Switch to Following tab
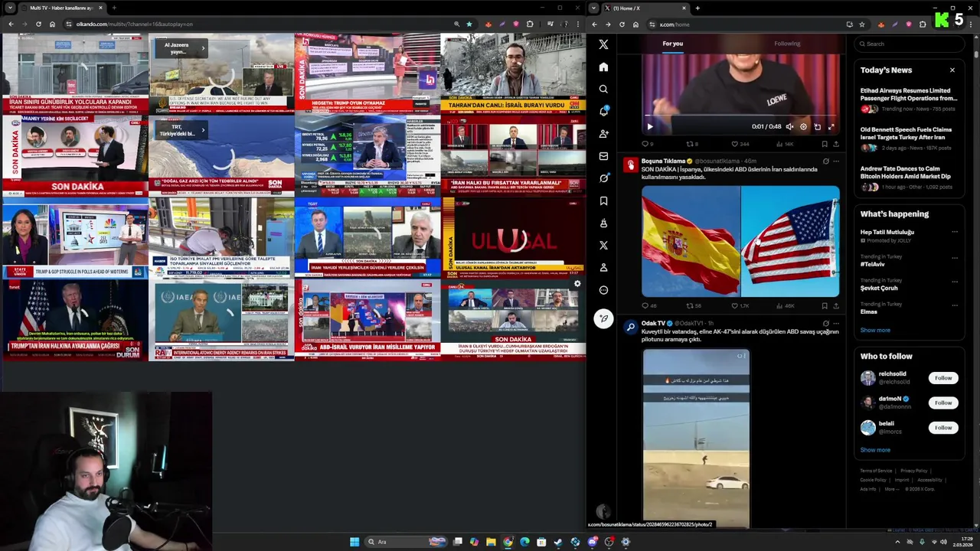This screenshot has height=551, width=980. 787,44
